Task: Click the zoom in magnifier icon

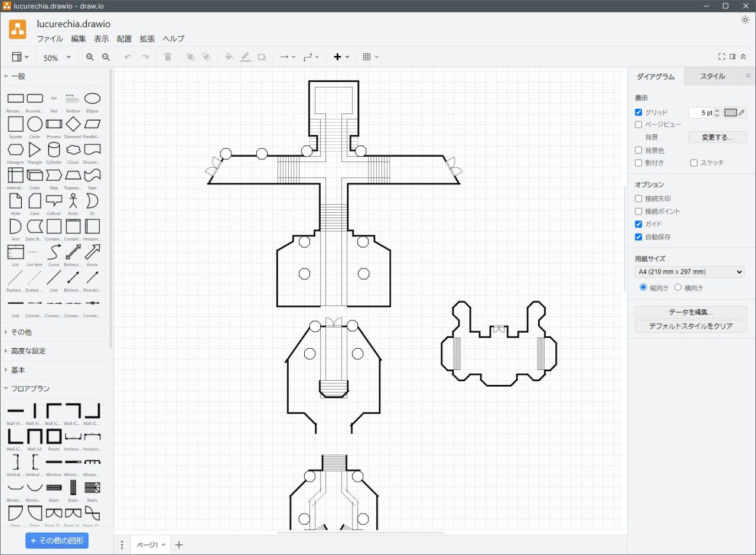Action: 90,57
